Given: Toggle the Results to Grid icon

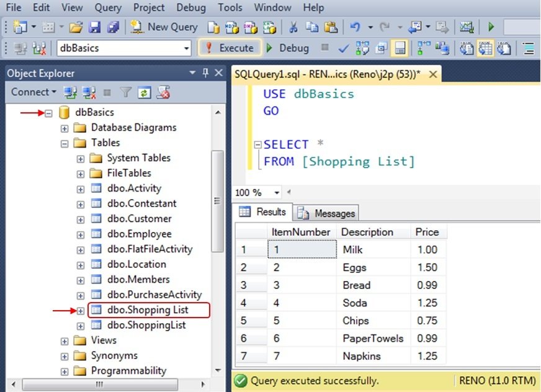Looking at the screenshot, I should [x=485, y=48].
